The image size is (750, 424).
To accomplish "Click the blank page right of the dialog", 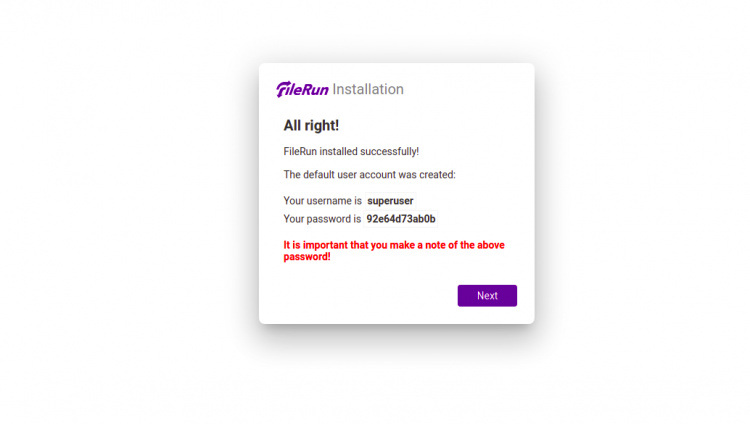I will tap(640, 200).
